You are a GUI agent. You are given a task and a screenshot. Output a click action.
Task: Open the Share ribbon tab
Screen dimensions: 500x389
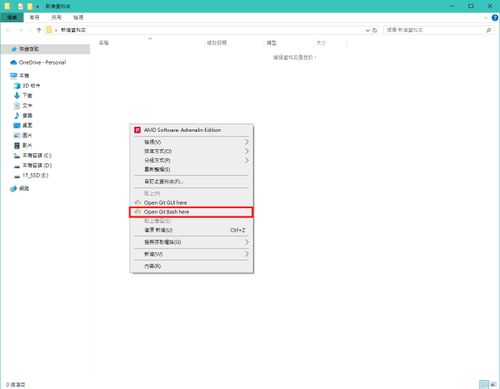click(56, 17)
